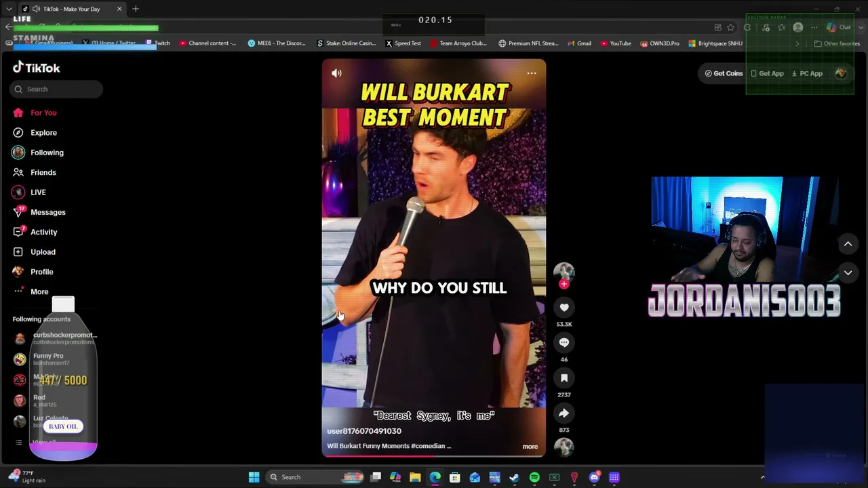The height and width of the screenshot is (488, 868).
Task: Open Messages in the sidebar
Action: [x=39, y=212]
